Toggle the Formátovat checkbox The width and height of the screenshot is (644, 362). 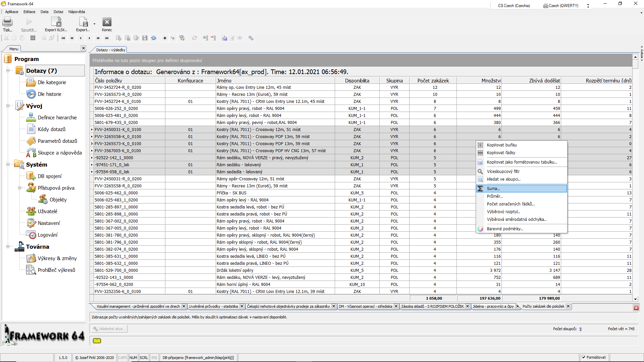[584, 357]
